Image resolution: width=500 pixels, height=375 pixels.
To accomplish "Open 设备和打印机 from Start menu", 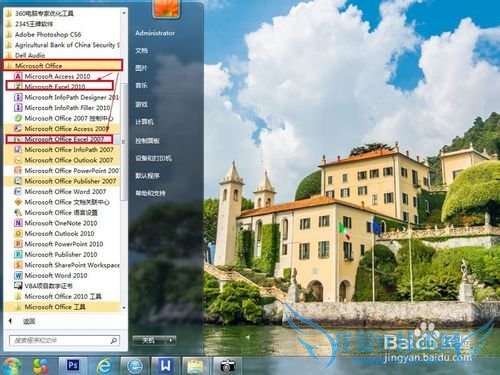I will (x=153, y=158).
